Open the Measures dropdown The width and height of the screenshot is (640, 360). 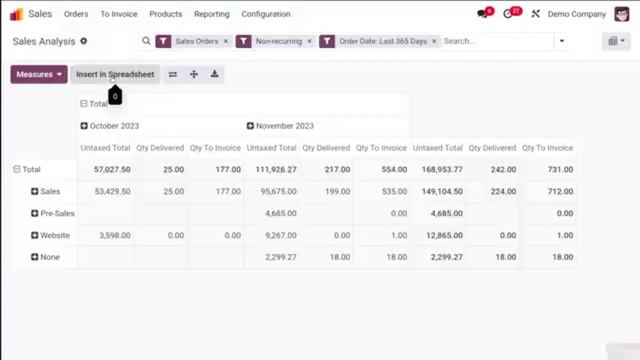click(39, 74)
